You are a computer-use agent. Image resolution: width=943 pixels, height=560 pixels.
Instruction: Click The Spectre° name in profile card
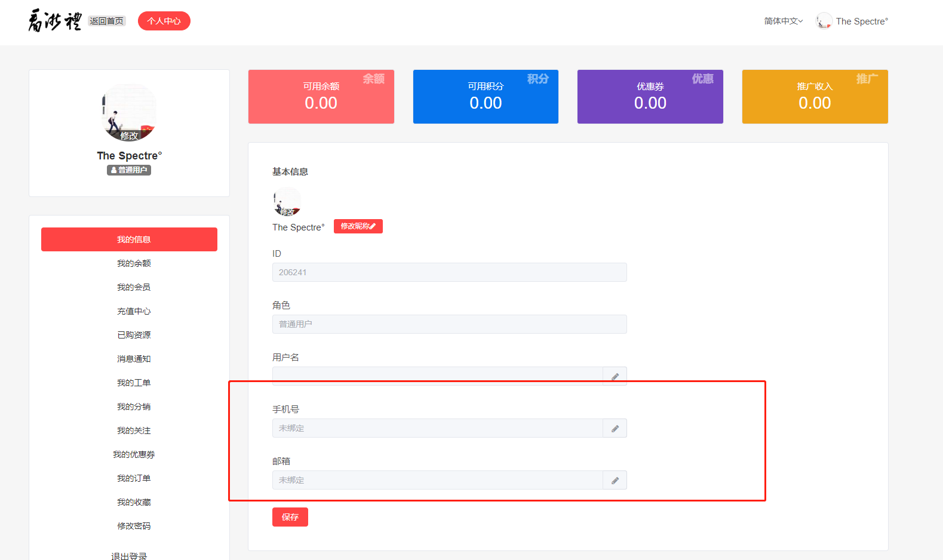coord(130,156)
